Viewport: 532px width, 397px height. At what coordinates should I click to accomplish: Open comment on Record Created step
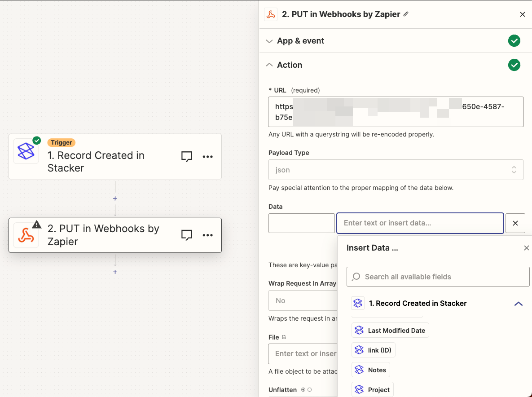pyautogui.click(x=187, y=156)
